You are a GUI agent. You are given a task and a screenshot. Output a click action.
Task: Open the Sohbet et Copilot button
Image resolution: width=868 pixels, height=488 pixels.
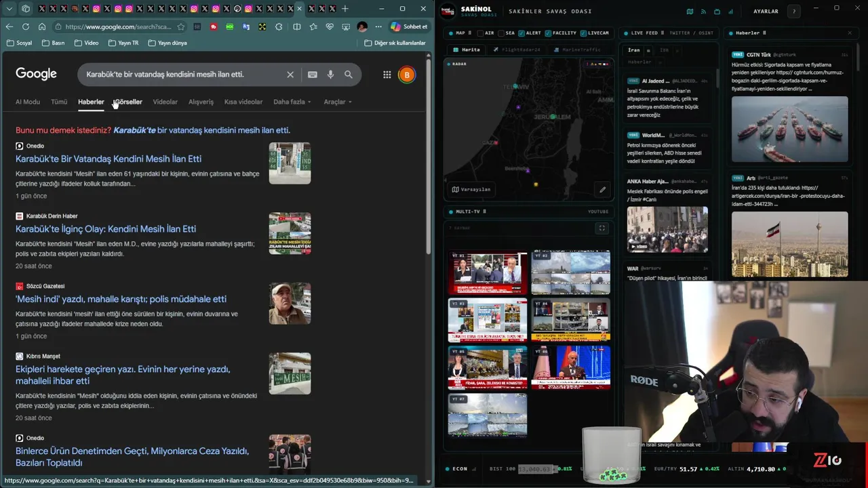(x=409, y=26)
